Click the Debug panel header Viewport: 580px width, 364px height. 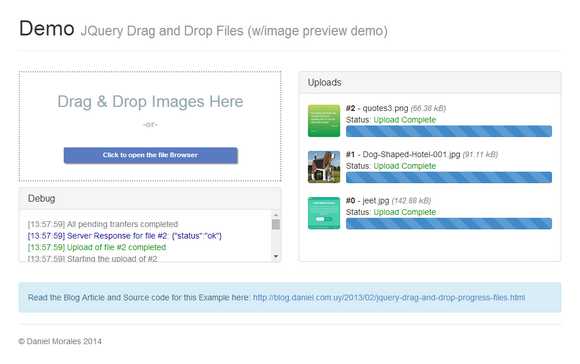coord(150,199)
